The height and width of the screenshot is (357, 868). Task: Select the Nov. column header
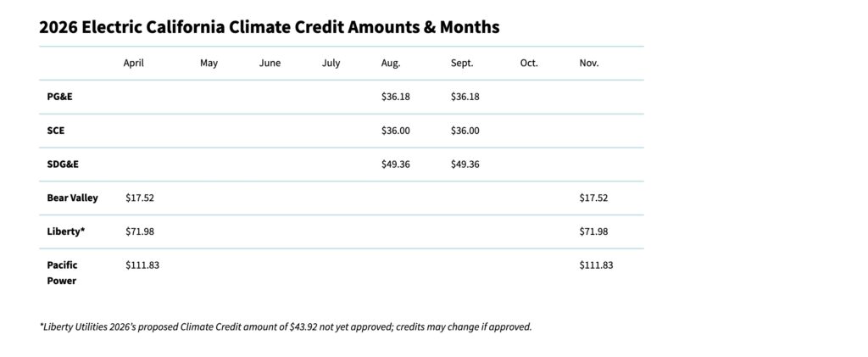point(589,63)
